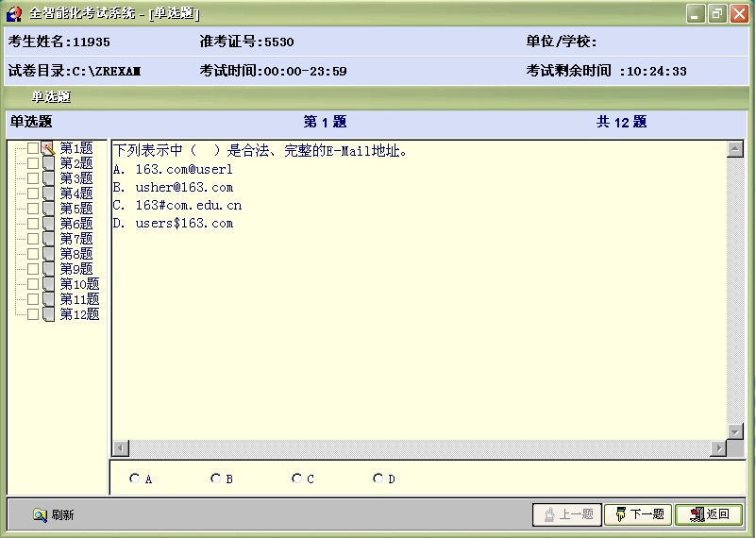Screen dimensions: 756x538
Task: Click the question pane scroll up arrow
Action: [x=735, y=149]
